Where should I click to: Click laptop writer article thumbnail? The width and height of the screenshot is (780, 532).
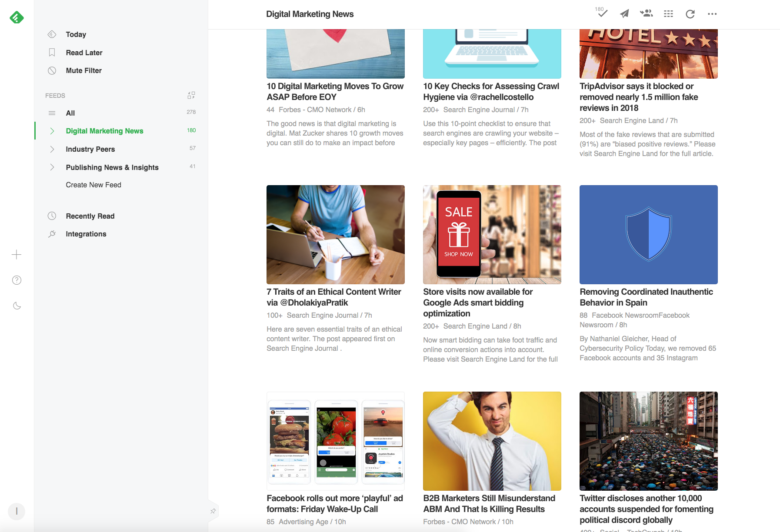pos(336,235)
